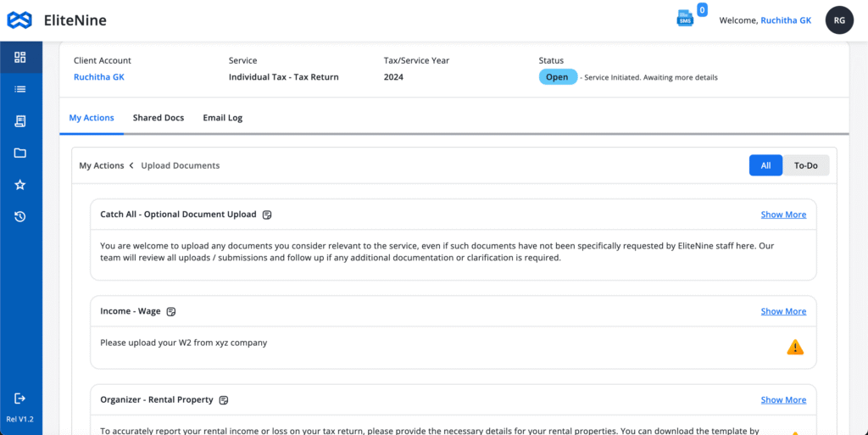Switch to the Shared Docs tab

pos(159,118)
